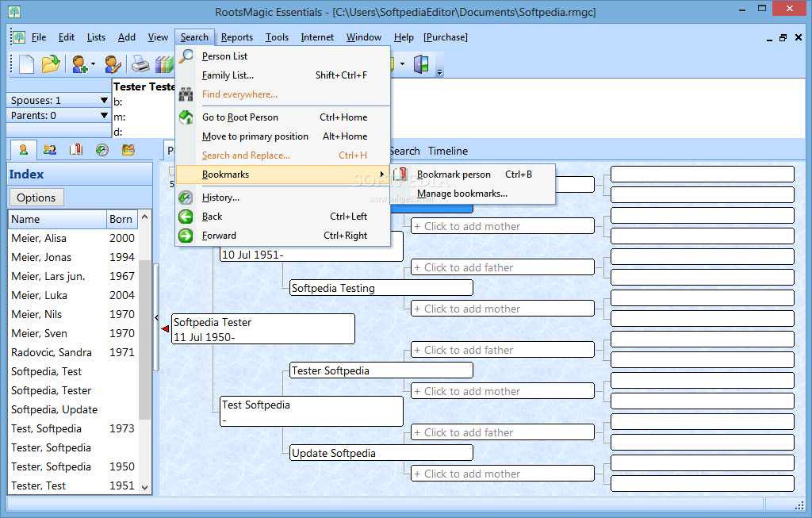Screen dimensions: 812x518
Task: Select the Index person sidebar tab icon
Action: pyautogui.click(x=23, y=150)
